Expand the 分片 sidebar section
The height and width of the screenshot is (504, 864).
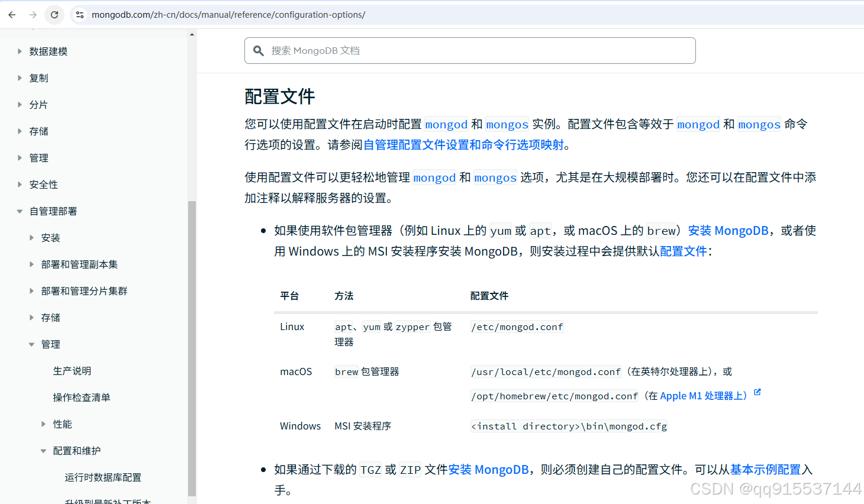[20, 105]
